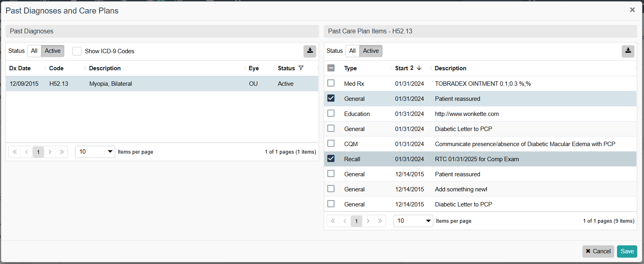Close the Past Diagnoses and Care Plans dialog
The width and height of the screenshot is (644, 264).
pos(632,10)
